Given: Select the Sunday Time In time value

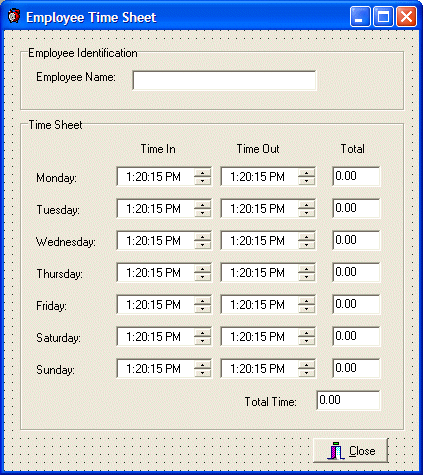Looking at the screenshot, I should click(x=153, y=369).
